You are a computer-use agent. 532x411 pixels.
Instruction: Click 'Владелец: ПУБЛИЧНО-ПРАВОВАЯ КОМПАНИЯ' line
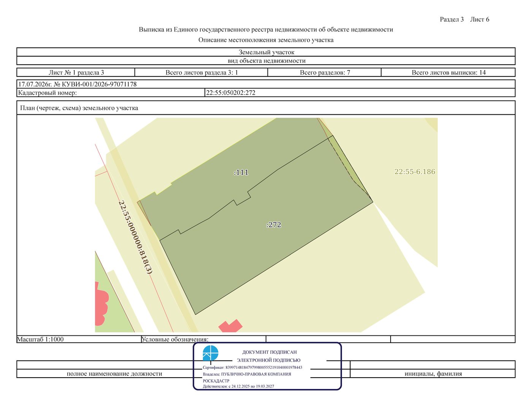247,374
